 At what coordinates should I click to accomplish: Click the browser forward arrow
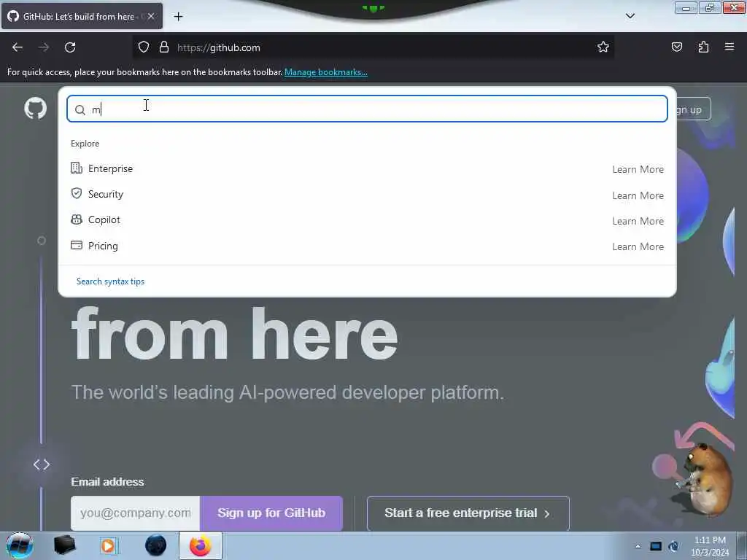[x=44, y=47]
